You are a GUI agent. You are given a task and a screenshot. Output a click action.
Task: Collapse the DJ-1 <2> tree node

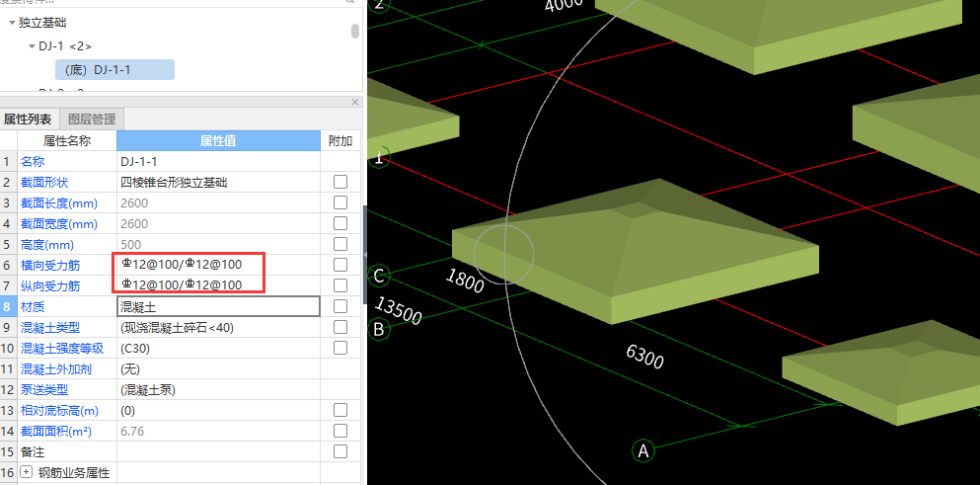(32, 46)
